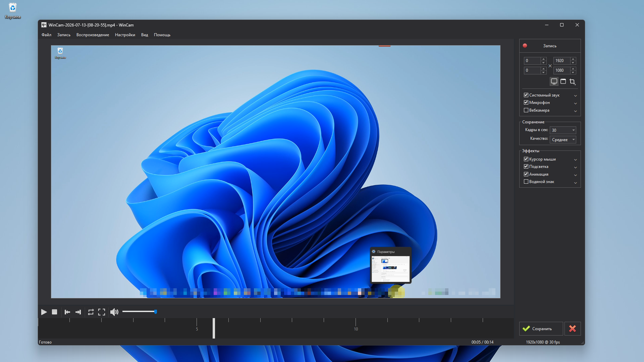Image resolution: width=644 pixels, height=362 pixels.
Task: Switch preview to fullscreen via the corners icon
Action: point(102,312)
